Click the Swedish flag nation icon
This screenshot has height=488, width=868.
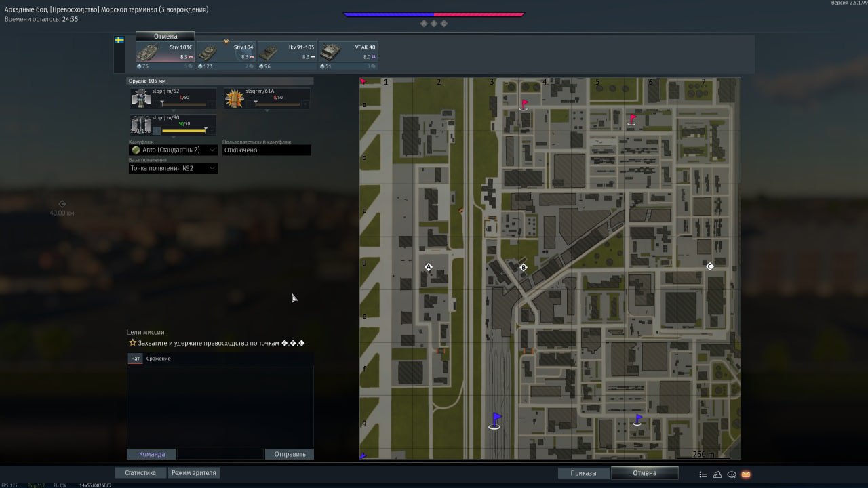(x=119, y=41)
